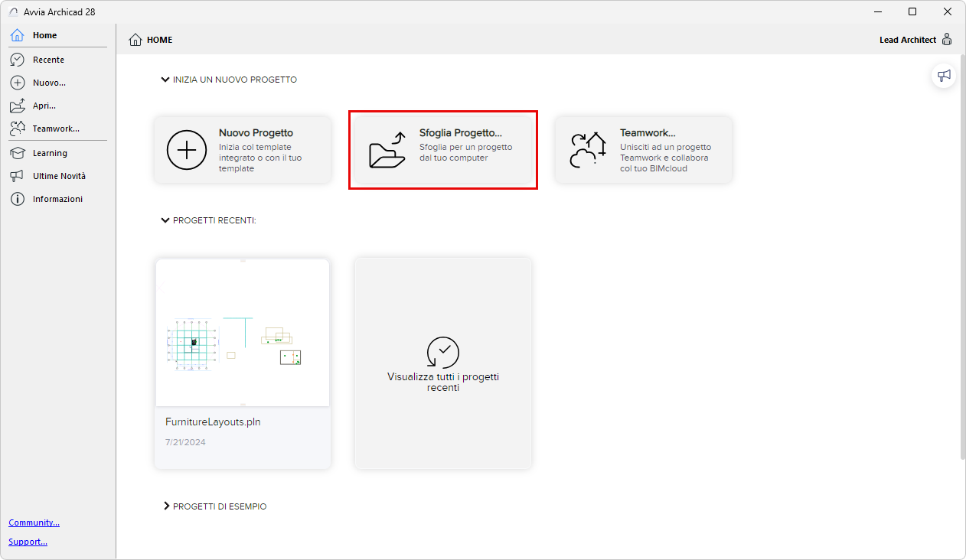The image size is (966, 560).
Task: Click the megaphone announcements icon
Action: coord(944,76)
